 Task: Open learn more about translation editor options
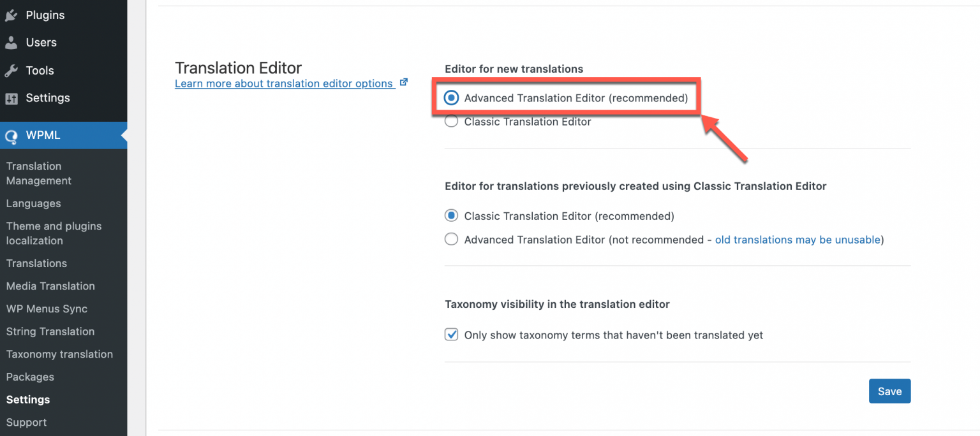pos(285,83)
